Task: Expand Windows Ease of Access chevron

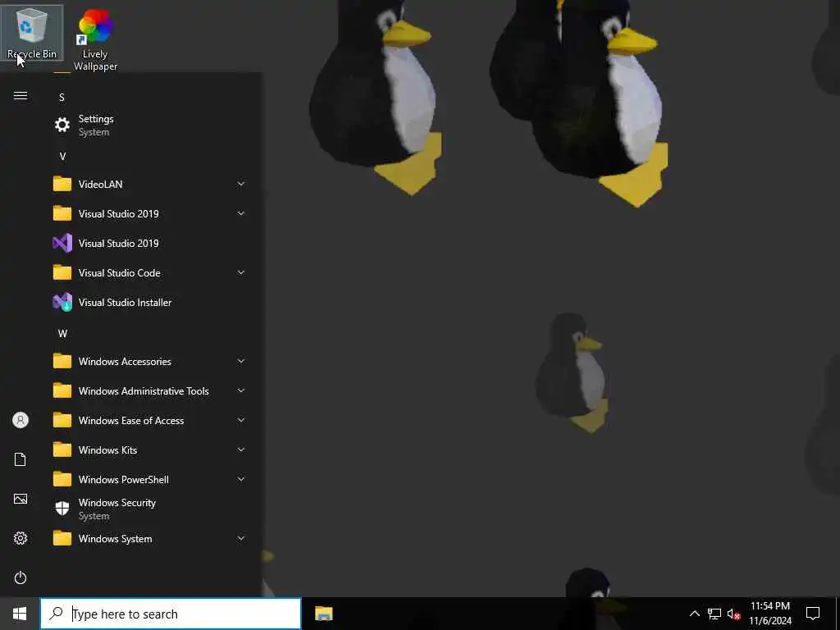Action: pos(241,420)
